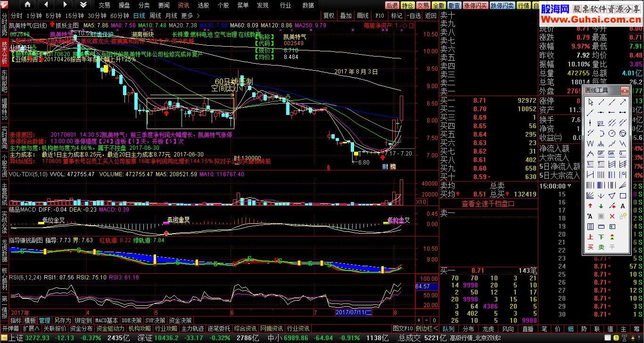644x343 pixels.
Task: Switch to 5分钟 chart period
Action: pyautogui.click(x=53, y=16)
